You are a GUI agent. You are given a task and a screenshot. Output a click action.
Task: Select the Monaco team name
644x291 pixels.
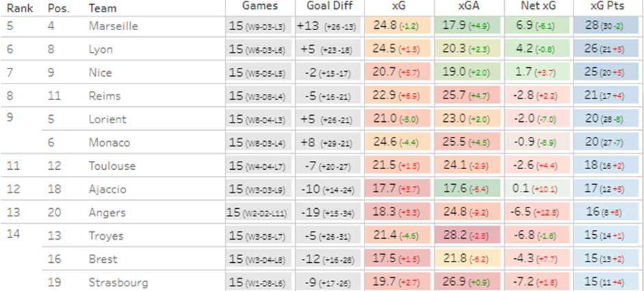click(x=108, y=142)
